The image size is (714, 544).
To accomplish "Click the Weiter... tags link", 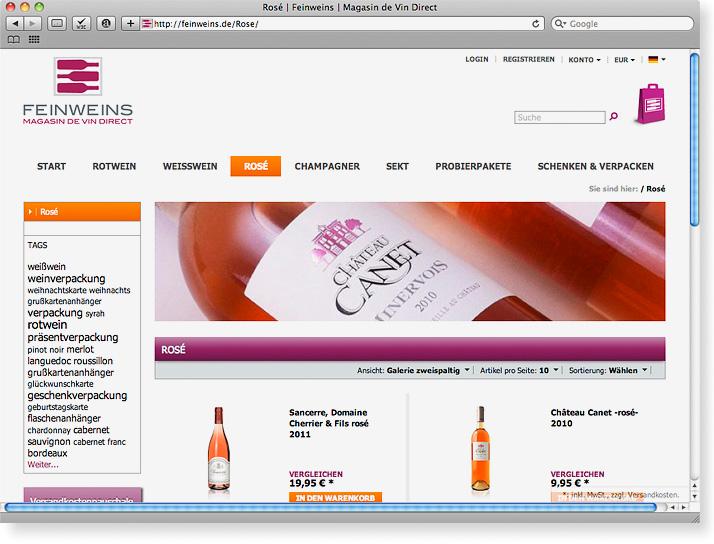I will tap(43, 464).
